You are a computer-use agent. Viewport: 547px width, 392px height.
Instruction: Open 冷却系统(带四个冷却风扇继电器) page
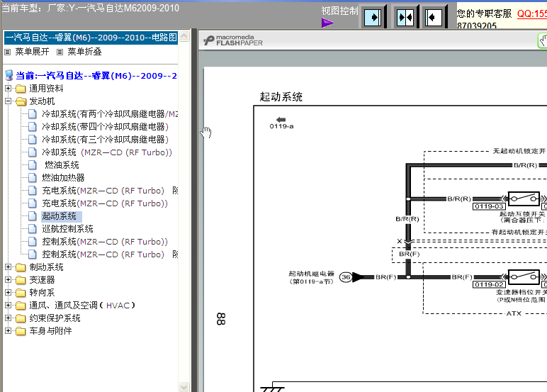pos(106,127)
